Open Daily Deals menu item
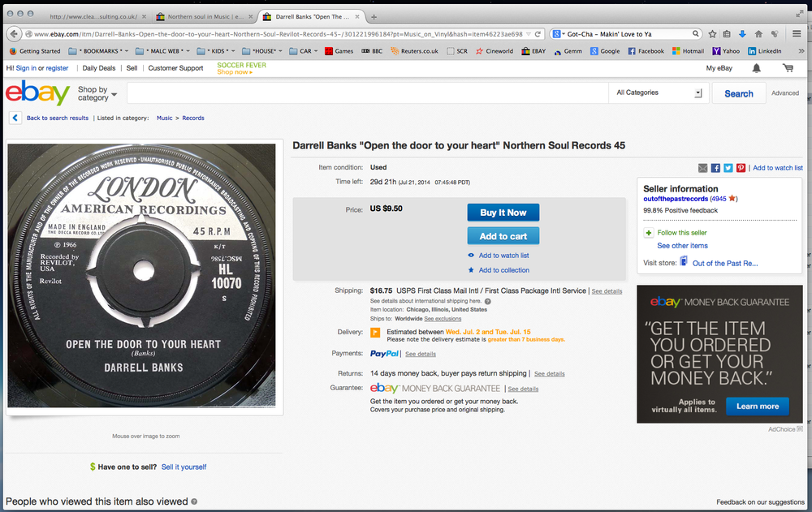This screenshot has height=512, width=812. point(99,68)
